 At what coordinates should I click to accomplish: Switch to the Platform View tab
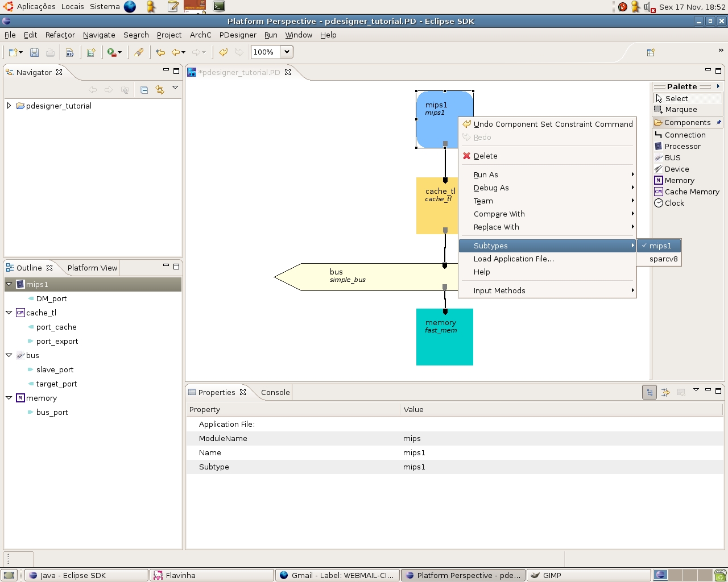coord(92,268)
